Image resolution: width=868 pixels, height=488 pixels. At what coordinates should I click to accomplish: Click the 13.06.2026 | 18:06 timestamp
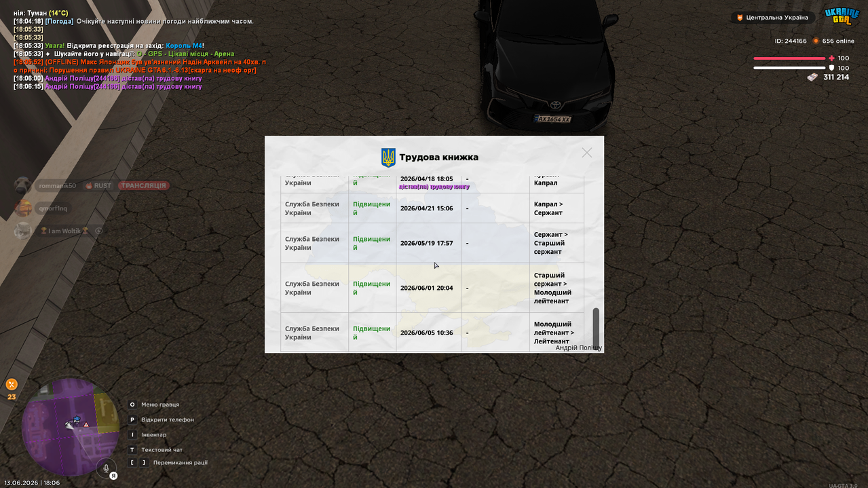click(31, 483)
